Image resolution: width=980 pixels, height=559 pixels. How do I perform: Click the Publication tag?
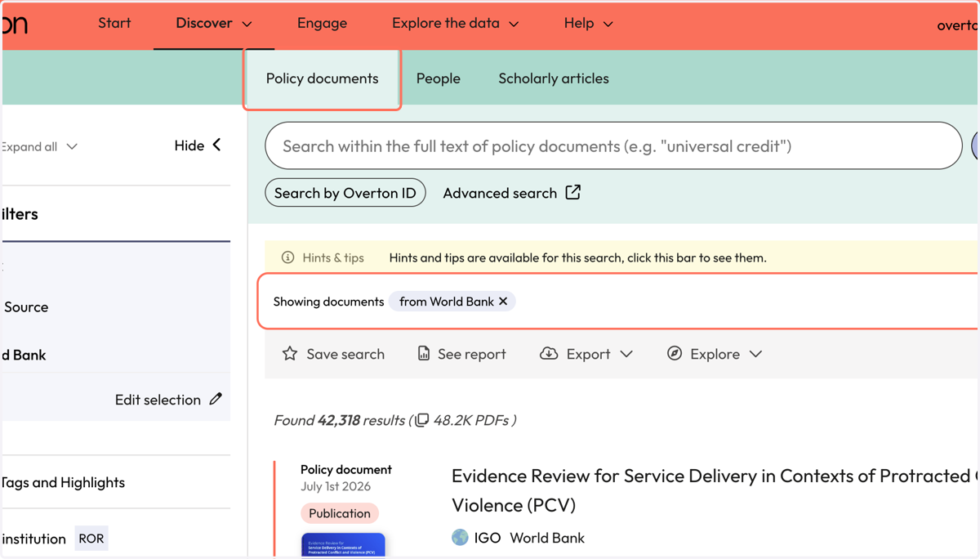click(x=339, y=513)
